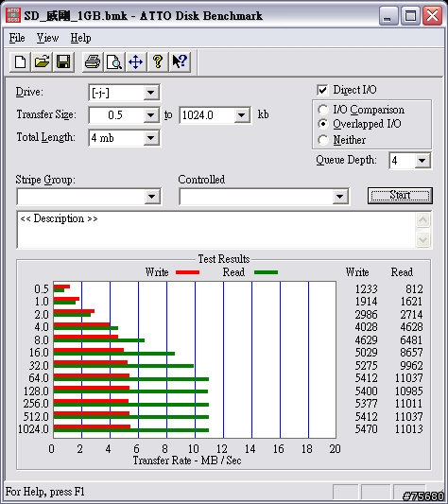Screen dimensions: 448x504
Task: Click the Description scrollbar down arrow
Action: point(422,239)
